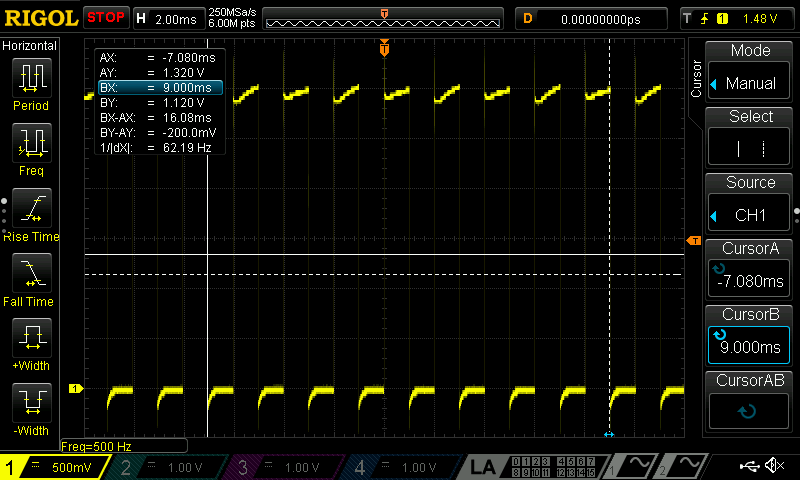Select the delay D 0.00000000ps field
The width and height of the screenshot is (800, 480).
point(591,19)
